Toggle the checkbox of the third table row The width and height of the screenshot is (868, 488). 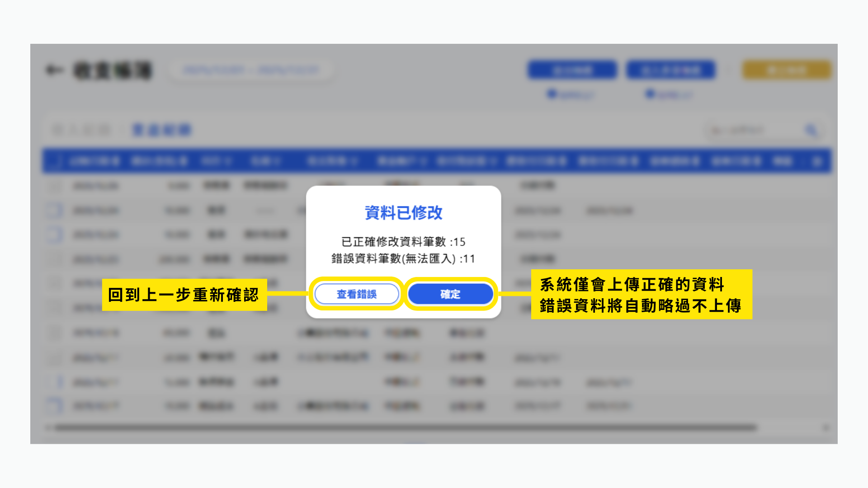(55, 235)
